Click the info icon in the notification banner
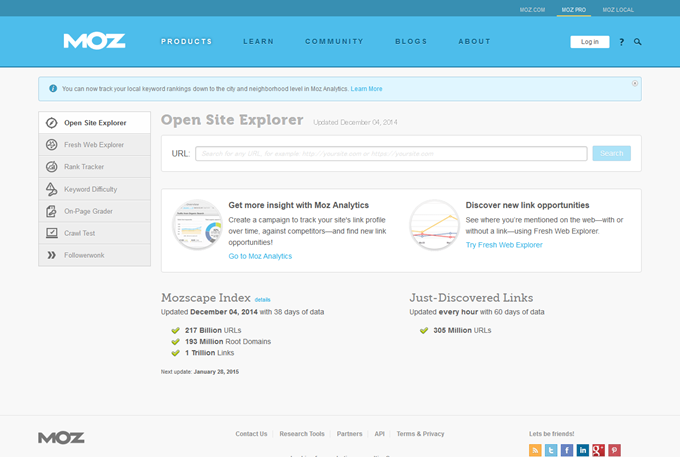680x457 pixels. (x=53, y=88)
